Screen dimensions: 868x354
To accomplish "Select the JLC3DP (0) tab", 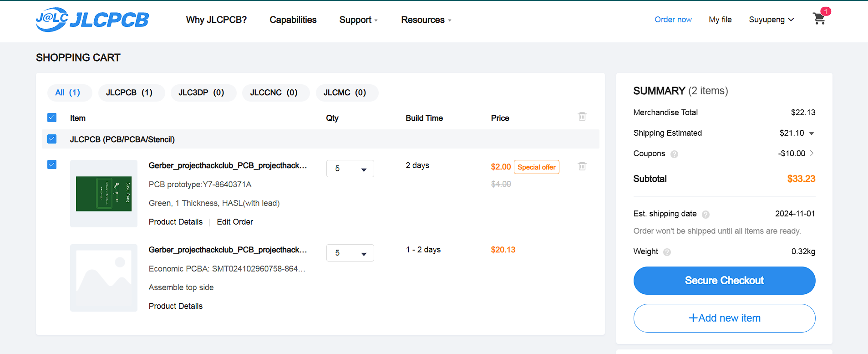I will coord(203,92).
